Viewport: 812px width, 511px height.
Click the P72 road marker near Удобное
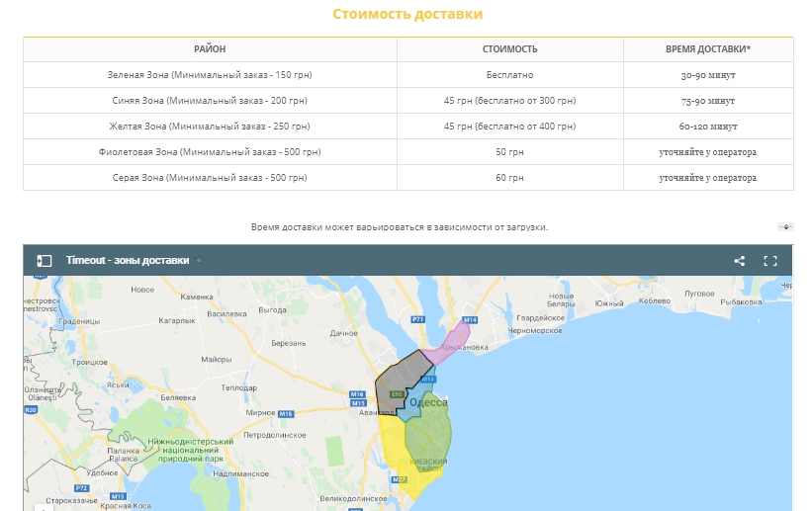[82, 488]
